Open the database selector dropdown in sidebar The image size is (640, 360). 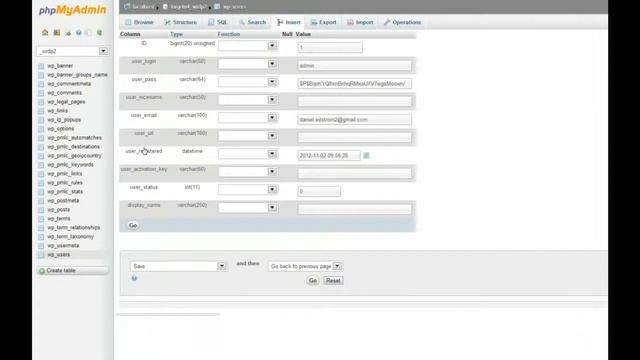(103, 51)
